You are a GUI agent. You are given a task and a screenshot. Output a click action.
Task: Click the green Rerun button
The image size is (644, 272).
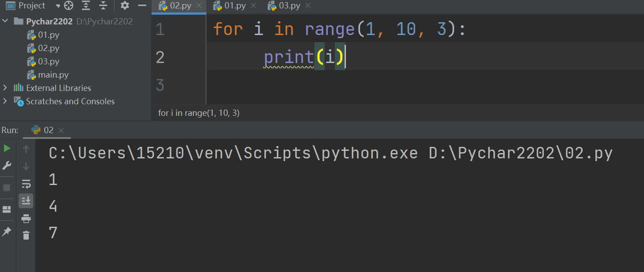(7, 148)
